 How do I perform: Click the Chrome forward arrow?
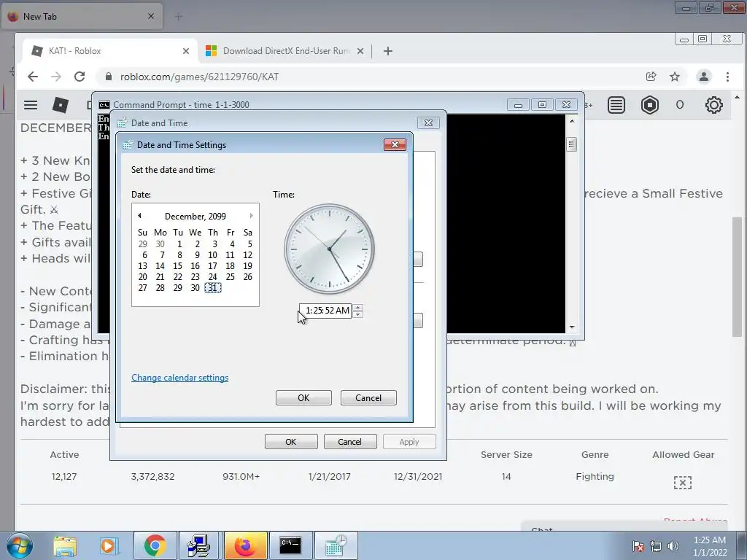pyautogui.click(x=55, y=77)
